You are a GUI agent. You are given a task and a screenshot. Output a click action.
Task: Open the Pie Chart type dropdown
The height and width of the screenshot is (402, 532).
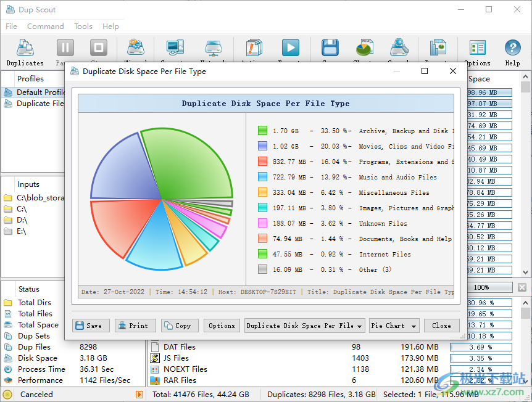(x=394, y=326)
